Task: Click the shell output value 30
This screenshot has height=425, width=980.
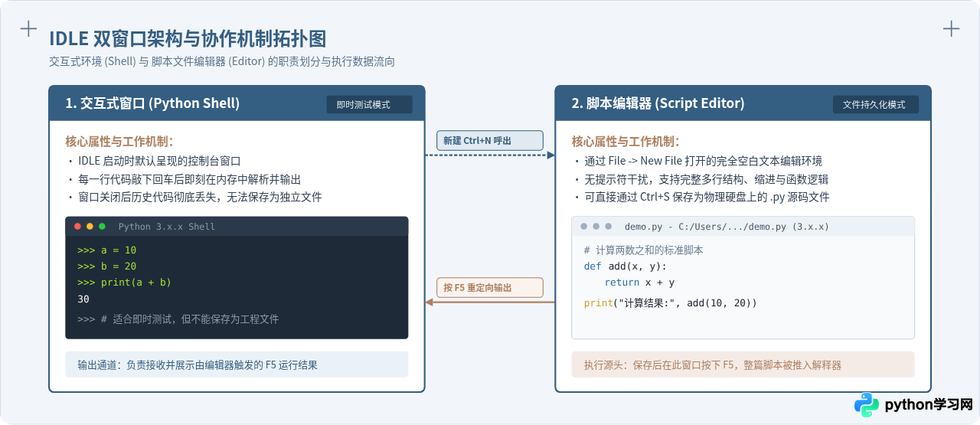Action: (83, 299)
